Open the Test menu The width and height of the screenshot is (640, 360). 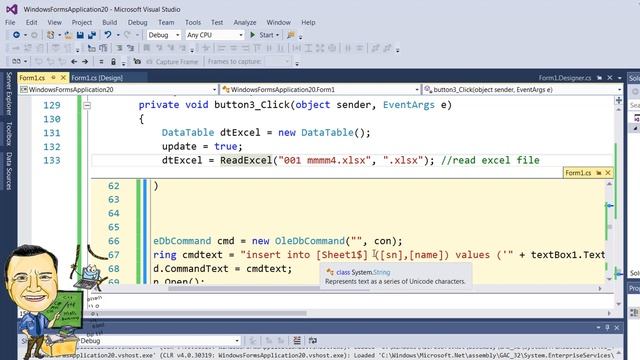(x=217, y=22)
